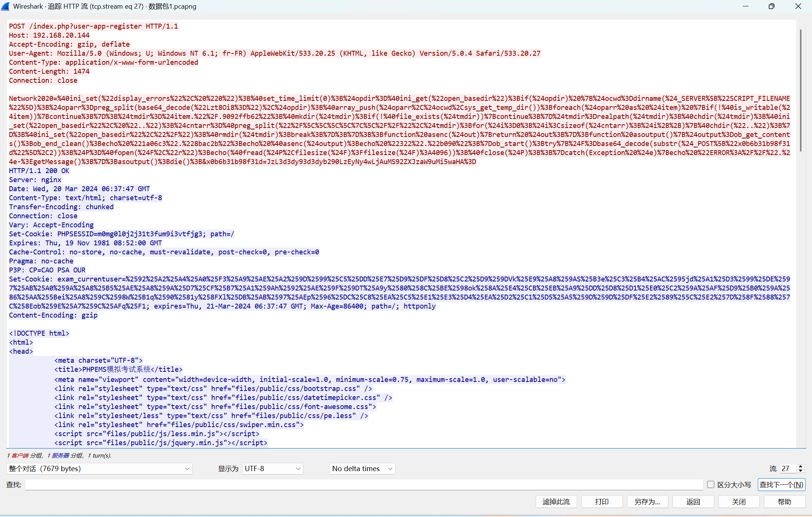Click the Wireshark shark fin icon
812x517 pixels.
[x=6, y=6]
